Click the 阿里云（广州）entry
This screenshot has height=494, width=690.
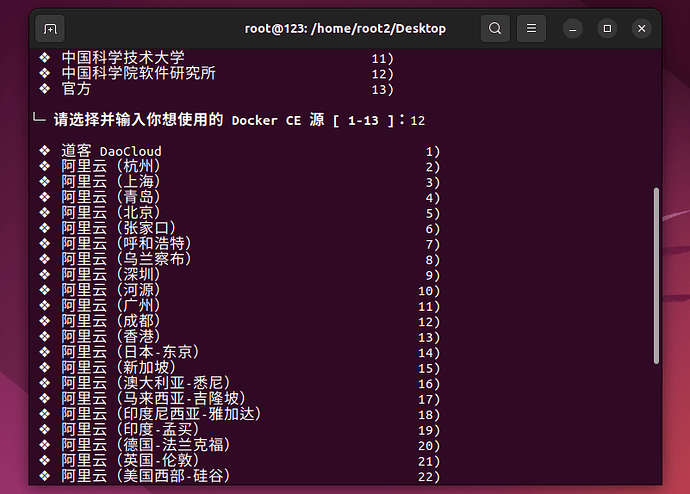click(111, 305)
